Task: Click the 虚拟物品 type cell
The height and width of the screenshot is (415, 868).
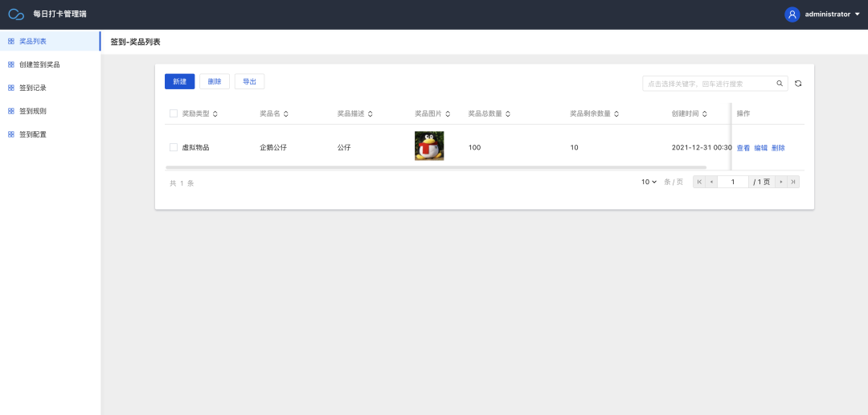Action: tap(195, 147)
